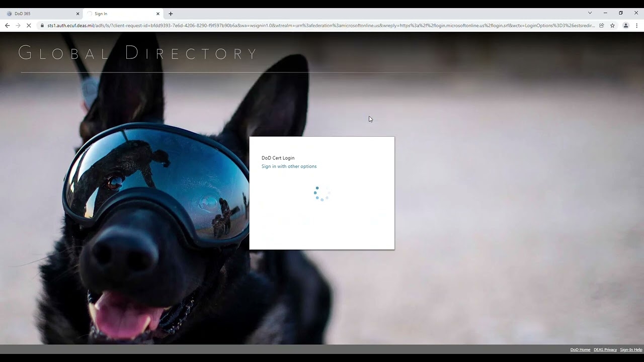The image size is (644, 362).
Task: Close the Sign In tab
Action: tap(158, 14)
